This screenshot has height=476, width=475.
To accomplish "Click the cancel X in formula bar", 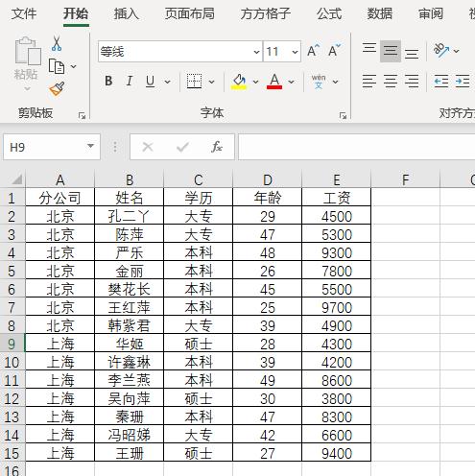I will pyautogui.click(x=148, y=147).
